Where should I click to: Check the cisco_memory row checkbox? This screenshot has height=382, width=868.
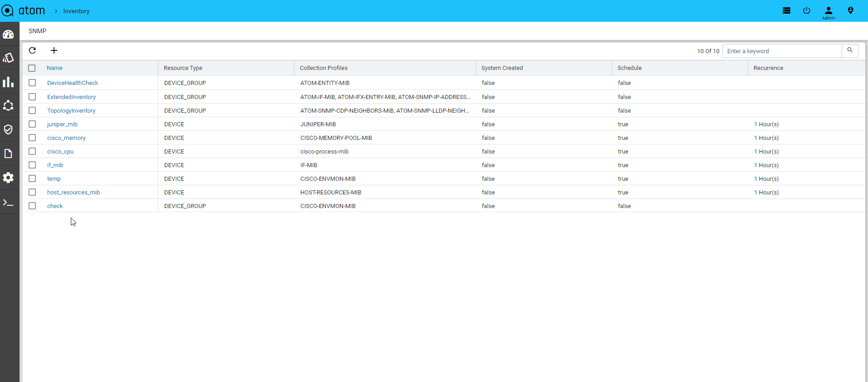[32, 138]
